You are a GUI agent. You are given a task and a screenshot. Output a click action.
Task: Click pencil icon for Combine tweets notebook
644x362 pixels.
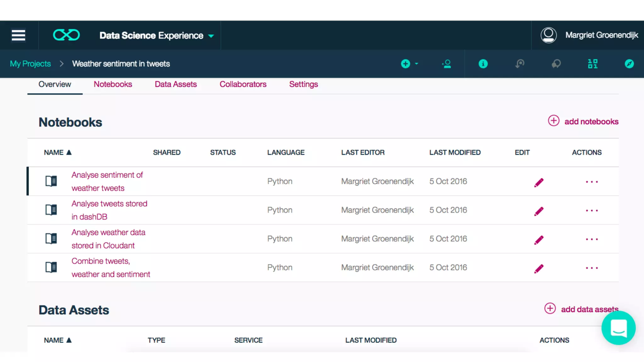[539, 269]
